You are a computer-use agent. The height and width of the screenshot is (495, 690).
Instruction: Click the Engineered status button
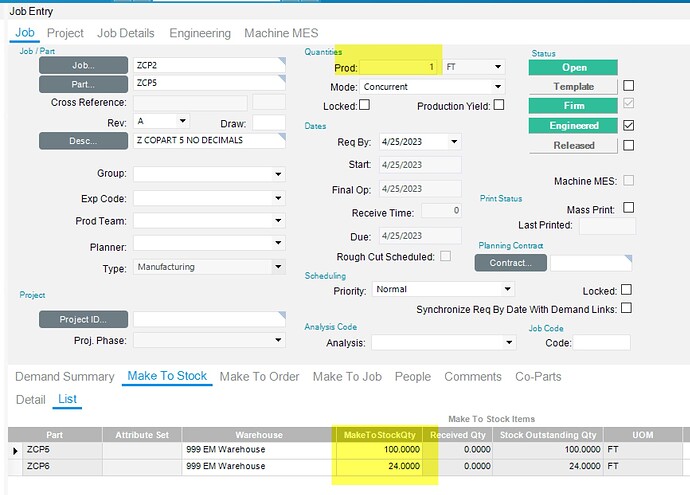coord(573,125)
